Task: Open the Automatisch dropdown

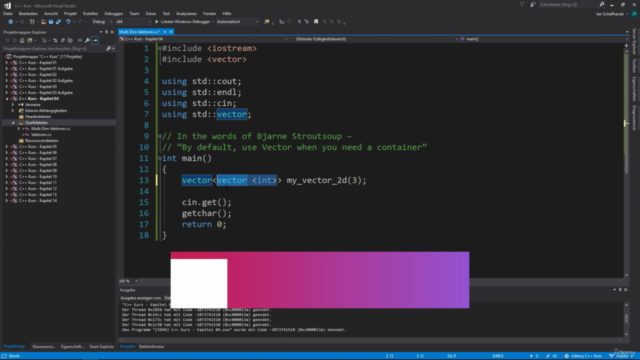Action: pyautogui.click(x=238, y=22)
